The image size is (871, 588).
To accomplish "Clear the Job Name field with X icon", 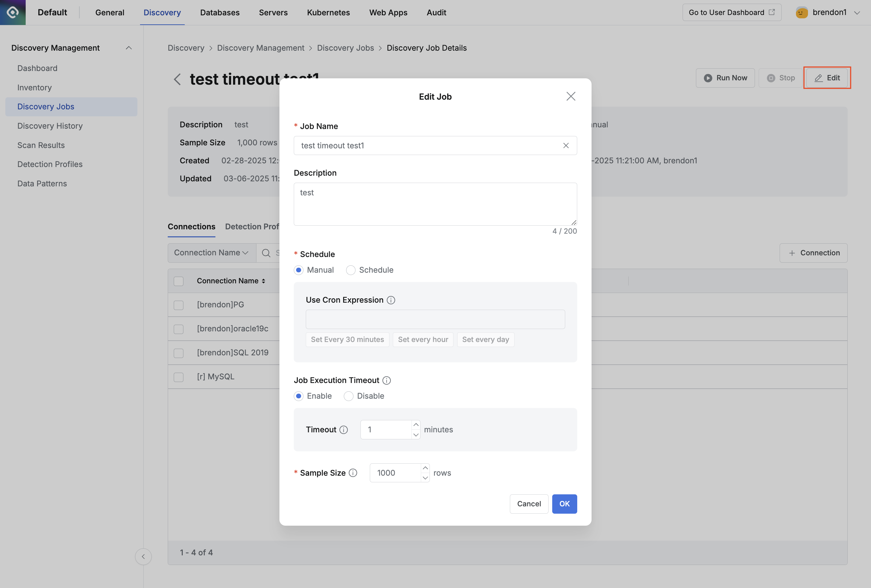I will pos(566,145).
